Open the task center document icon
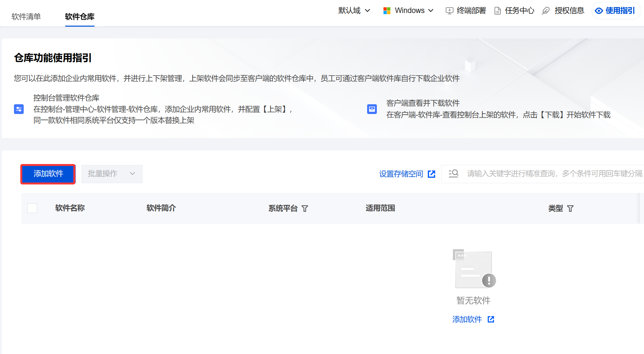This screenshot has height=354, width=644. point(497,11)
